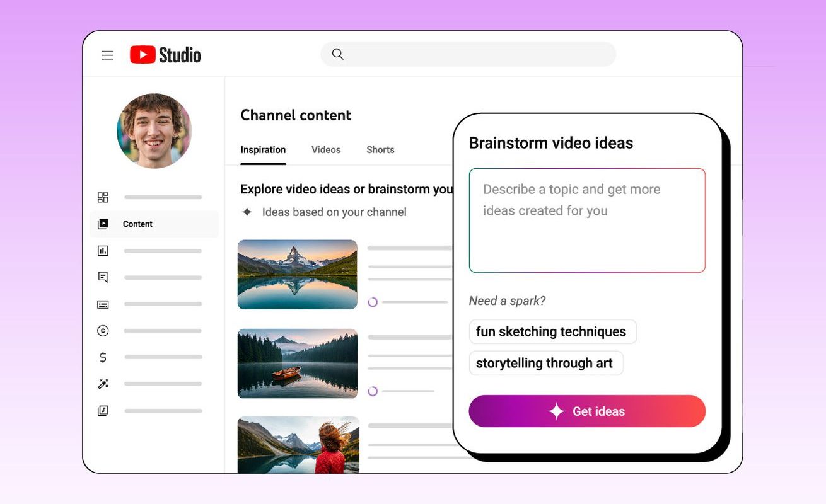Open the Comments icon in sidebar
The image size is (826, 504).
[103, 277]
